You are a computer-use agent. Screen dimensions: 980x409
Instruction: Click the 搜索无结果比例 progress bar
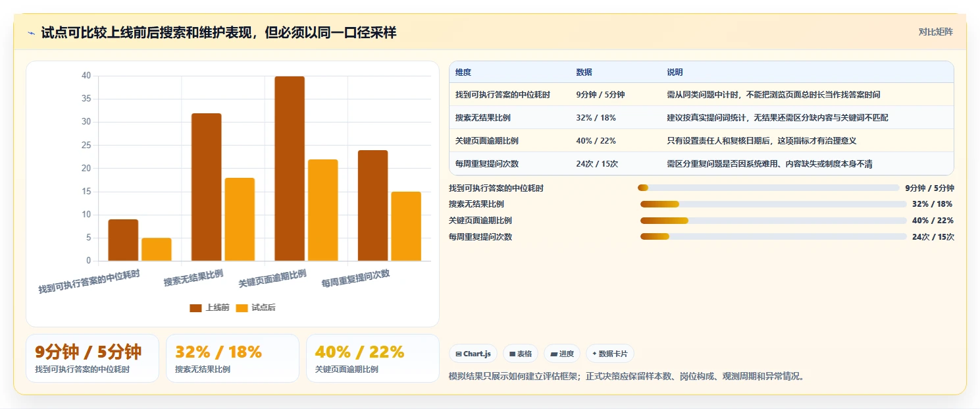pyautogui.click(x=773, y=204)
